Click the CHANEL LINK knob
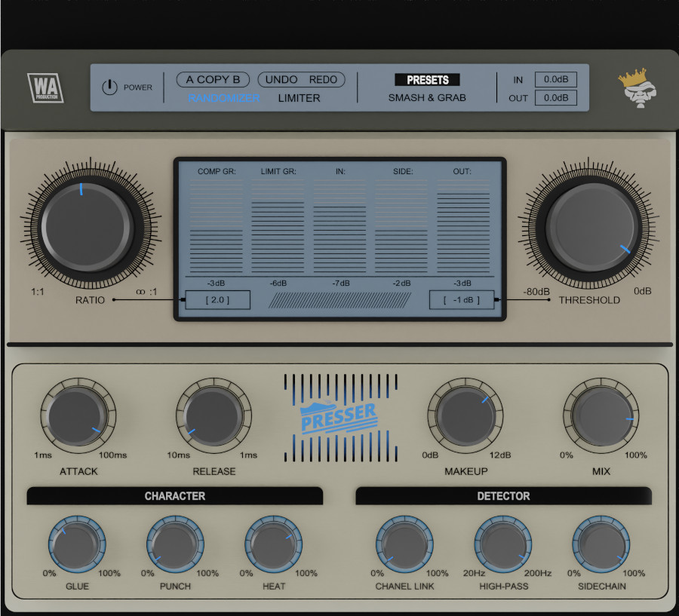 404,544
